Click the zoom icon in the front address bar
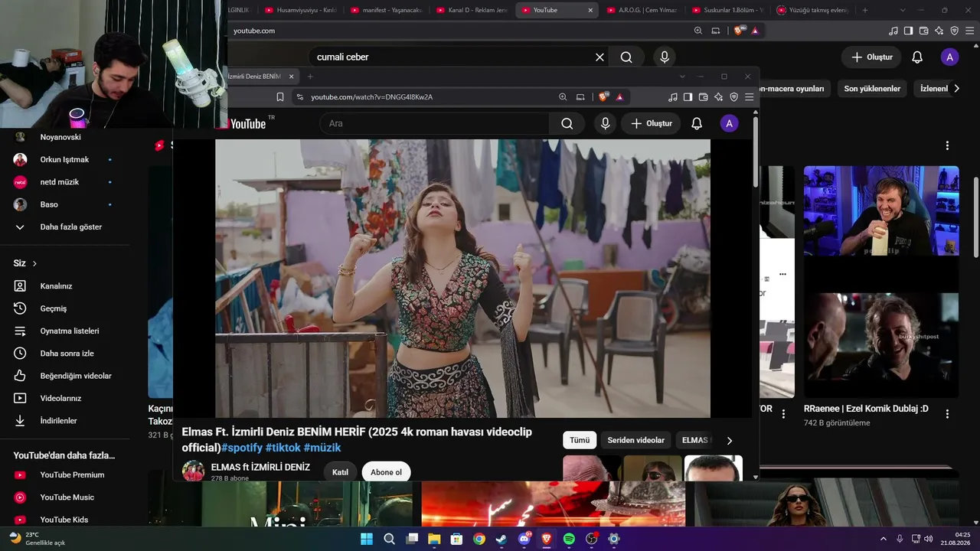Image resolution: width=980 pixels, height=551 pixels. point(563,97)
